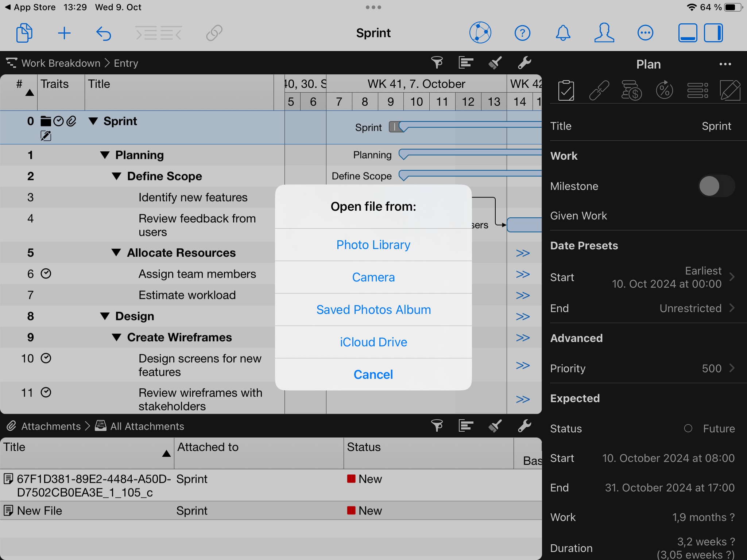The height and width of the screenshot is (560, 747).
Task: Sort by the # column header
Action: 19,92
